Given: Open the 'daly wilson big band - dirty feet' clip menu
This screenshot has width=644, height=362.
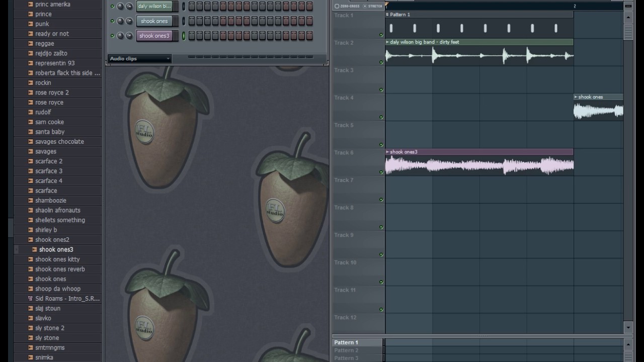Looking at the screenshot, I should [x=387, y=42].
